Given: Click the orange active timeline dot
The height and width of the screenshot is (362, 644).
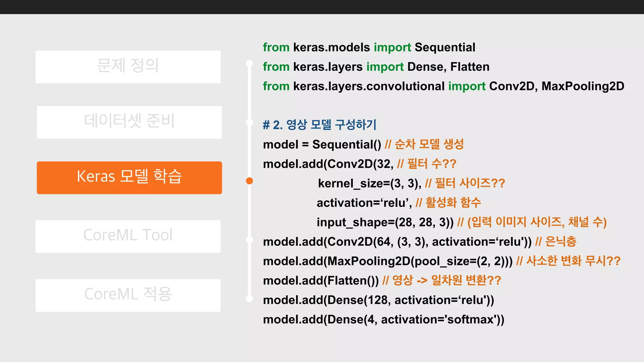Looking at the screenshot, I should point(249,181).
